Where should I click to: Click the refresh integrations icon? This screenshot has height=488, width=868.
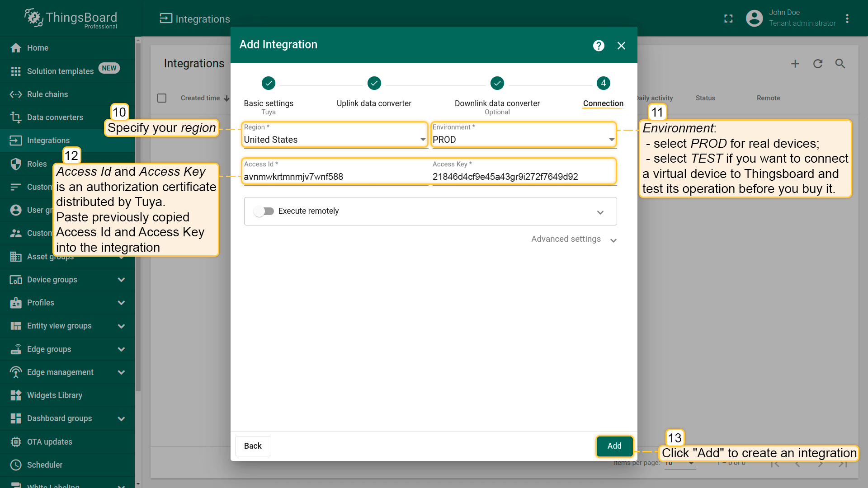click(x=818, y=64)
